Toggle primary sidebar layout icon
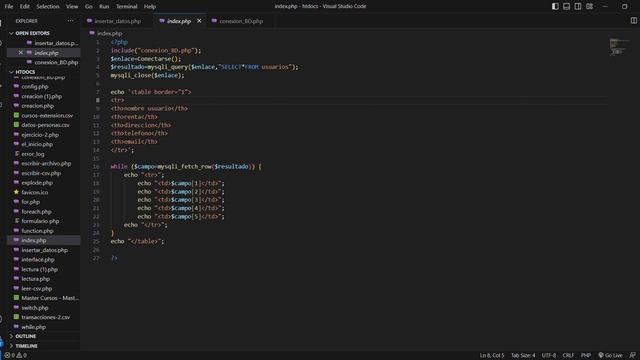Image resolution: width=640 pixels, height=360 pixels. (555, 7)
